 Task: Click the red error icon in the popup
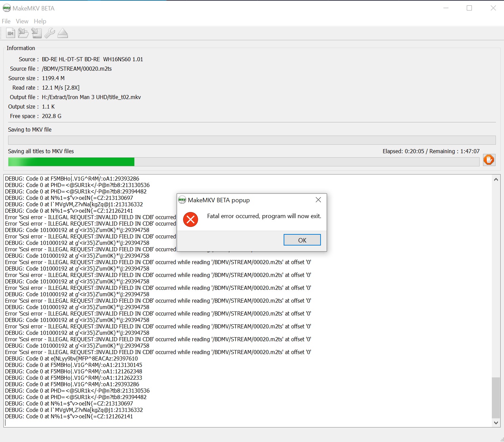tap(191, 219)
